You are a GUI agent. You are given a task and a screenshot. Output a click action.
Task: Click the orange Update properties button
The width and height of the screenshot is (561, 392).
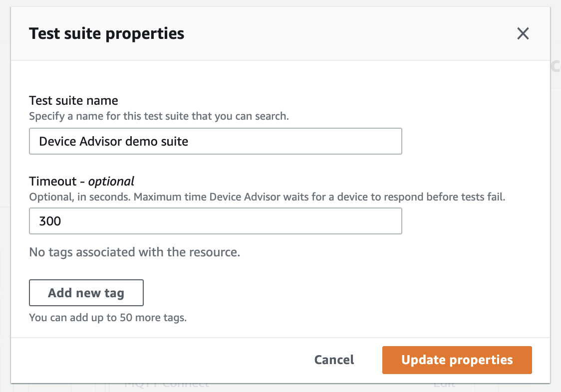click(457, 360)
